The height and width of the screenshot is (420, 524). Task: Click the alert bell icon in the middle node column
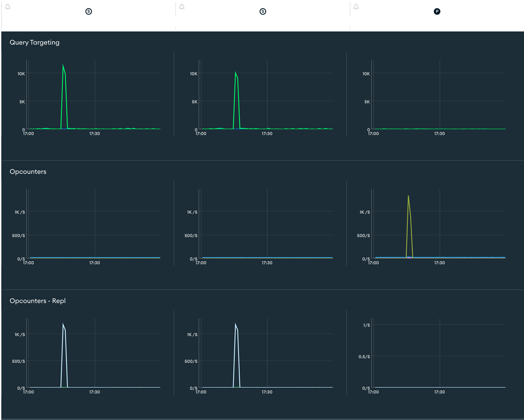pyautogui.click(x=182, y=7)
